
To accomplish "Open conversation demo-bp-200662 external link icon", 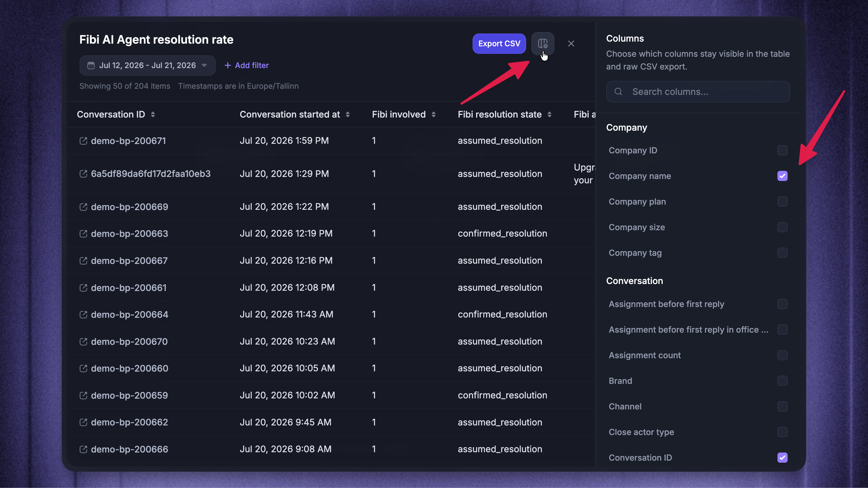I will (83, 422).
